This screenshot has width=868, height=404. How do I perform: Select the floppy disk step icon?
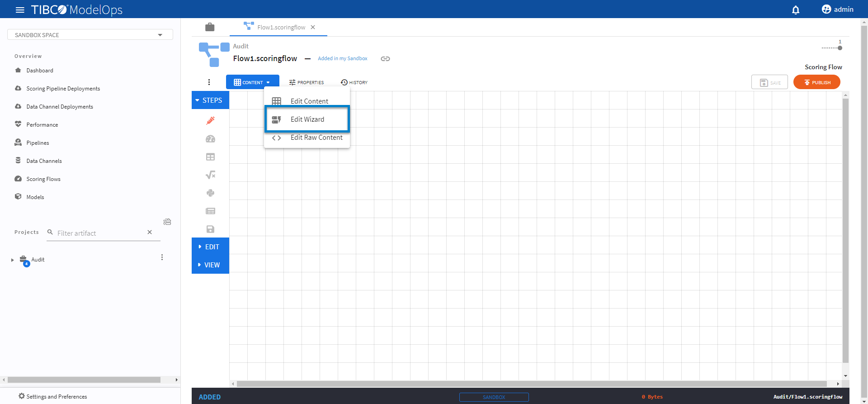click(210, 229)
